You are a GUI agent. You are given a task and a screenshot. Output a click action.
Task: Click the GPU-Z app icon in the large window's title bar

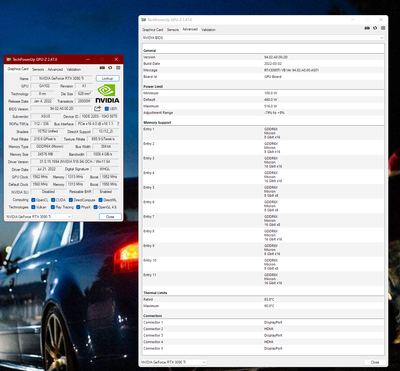click(x=144, y=20)
